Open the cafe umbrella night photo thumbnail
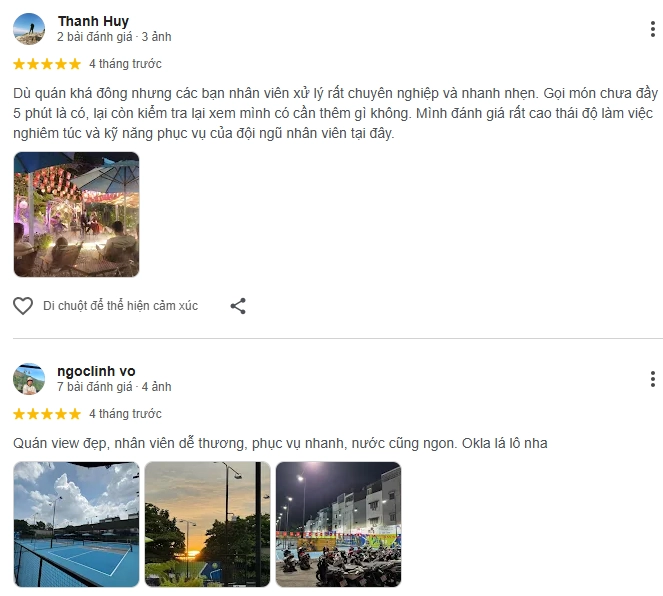Image resolution: width=663 pixels, height=596 pixels. (77, 215)
